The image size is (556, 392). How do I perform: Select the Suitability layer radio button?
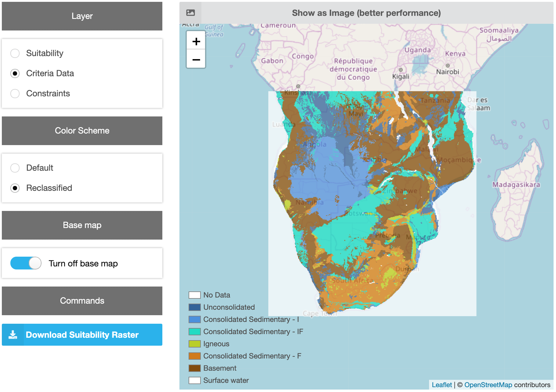(15, 53)
